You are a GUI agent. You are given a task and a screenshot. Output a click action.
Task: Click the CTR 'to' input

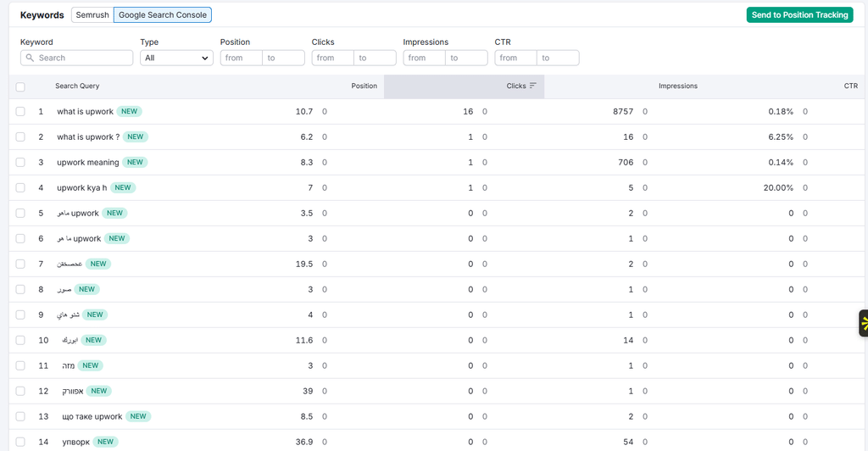[558, 58]
